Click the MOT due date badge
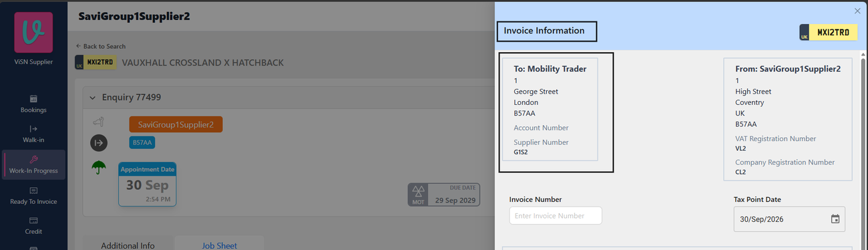Image resolution: width=868 pixels, height=250 pixels. [x=443, y=195]
